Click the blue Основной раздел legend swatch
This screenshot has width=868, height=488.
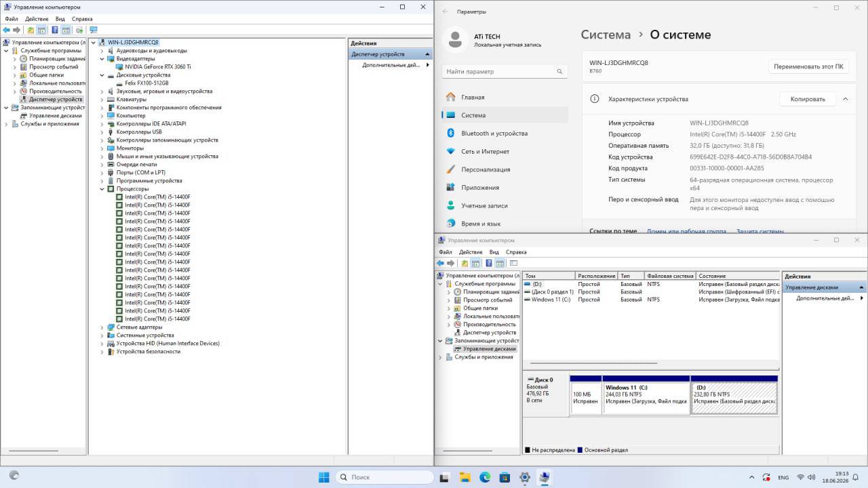tap(580, 450)
